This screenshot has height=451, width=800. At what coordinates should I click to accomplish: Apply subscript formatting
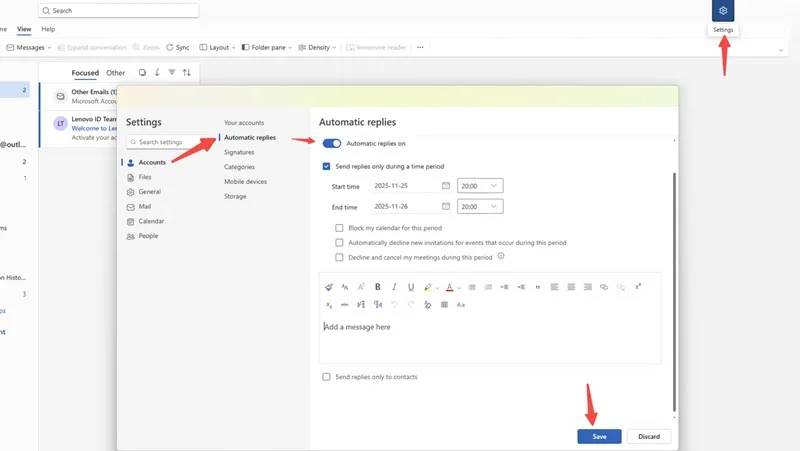click(329, 305)
